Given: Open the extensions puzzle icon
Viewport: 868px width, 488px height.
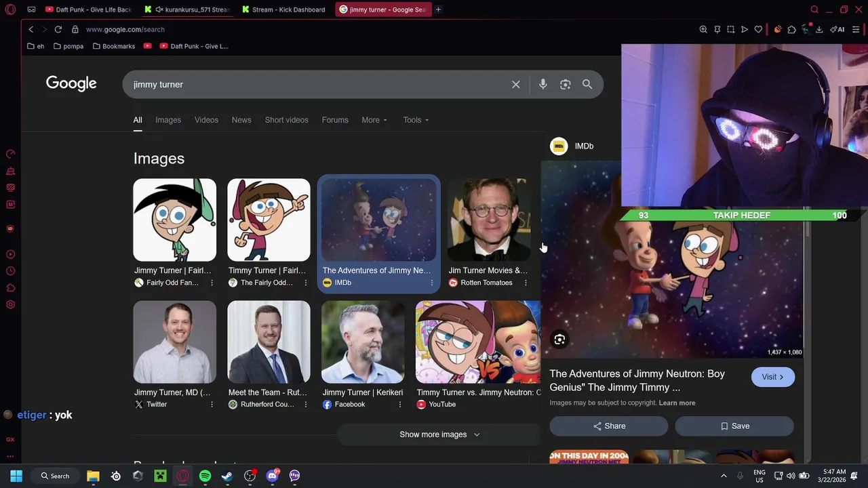Looking at the screenshot, I should 791,30.
